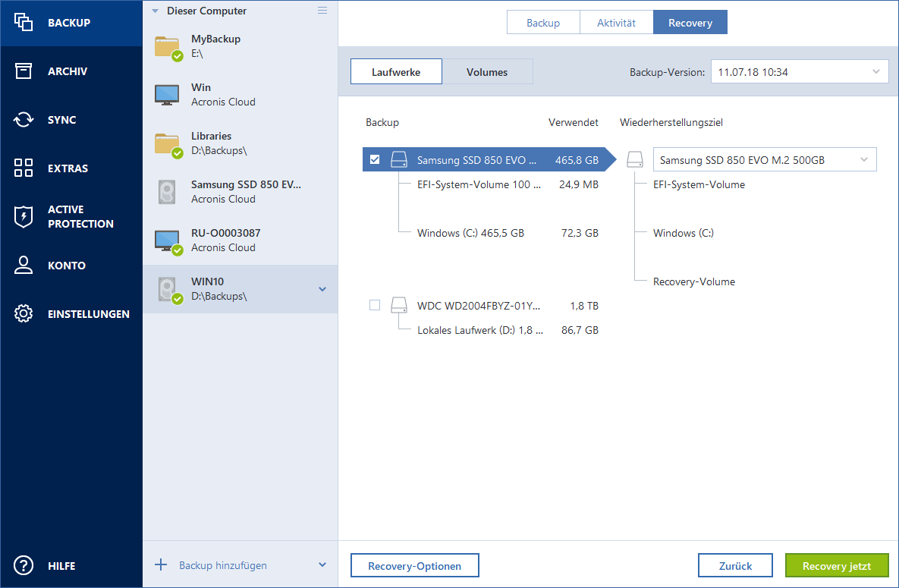The height and width of the screenshot is (588, 899).
Task: Expand the WIN10 backup chevron
Action: pyautogui.click(x=322, y=289)
